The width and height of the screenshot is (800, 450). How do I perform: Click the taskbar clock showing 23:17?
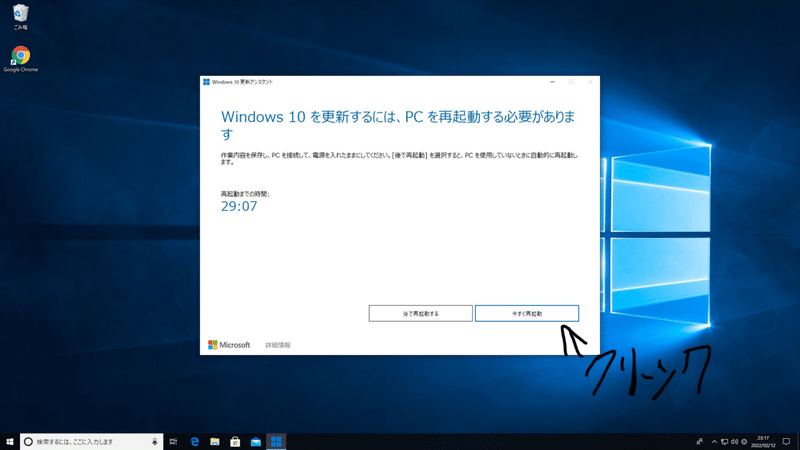[763, 441]
